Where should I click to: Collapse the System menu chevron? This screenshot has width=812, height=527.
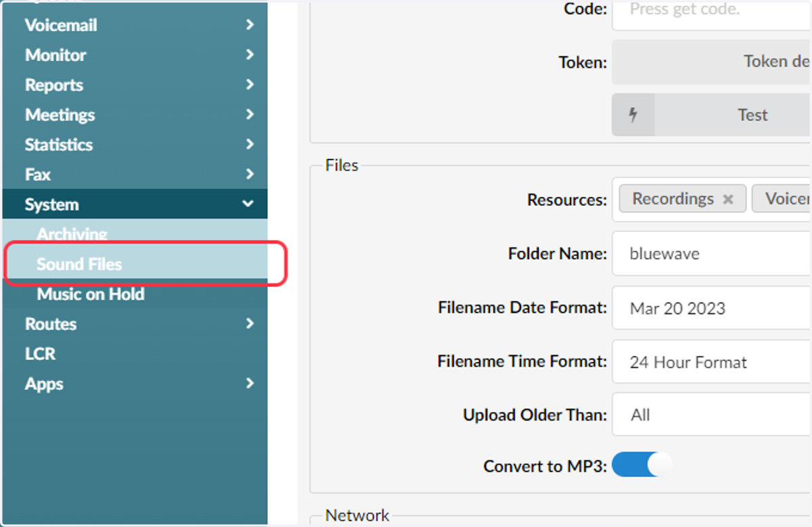tap(249, 204)
